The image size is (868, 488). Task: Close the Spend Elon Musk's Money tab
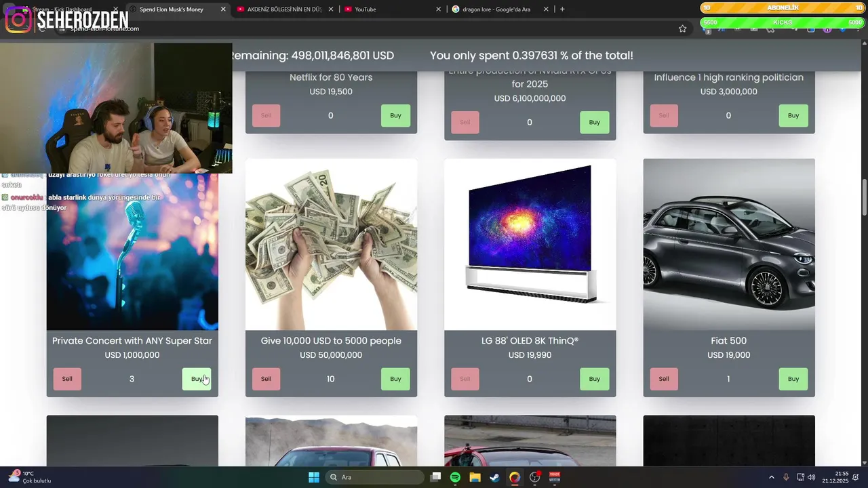click(x=223, y=9)
